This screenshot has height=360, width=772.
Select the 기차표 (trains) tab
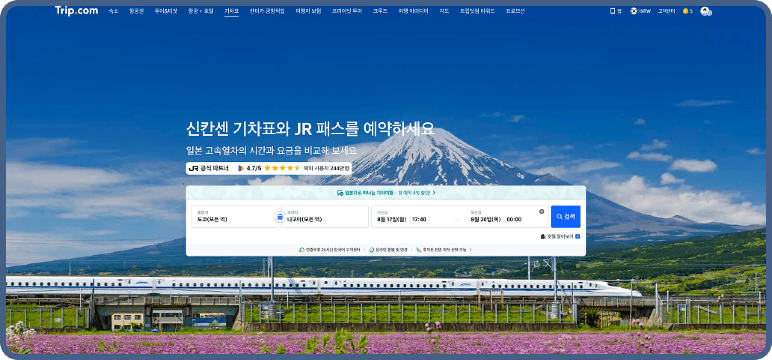pyautogui.click(x=231, y=11)
